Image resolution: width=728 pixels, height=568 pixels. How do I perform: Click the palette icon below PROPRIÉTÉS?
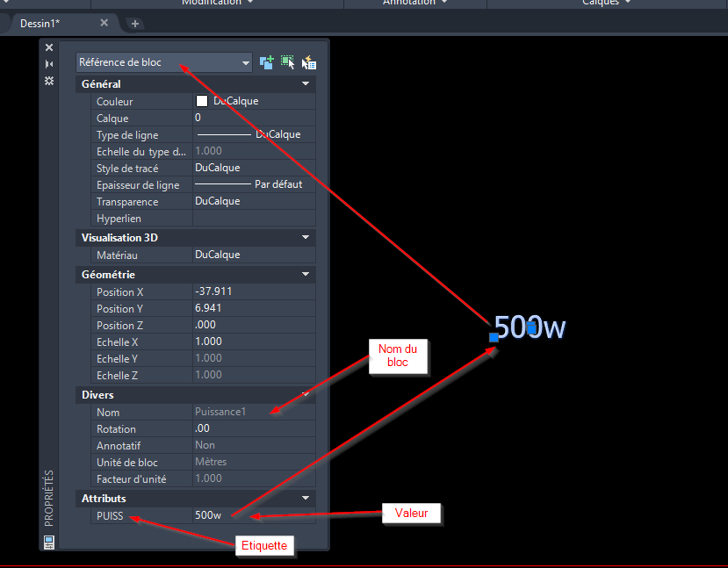(x=49, y=542)
